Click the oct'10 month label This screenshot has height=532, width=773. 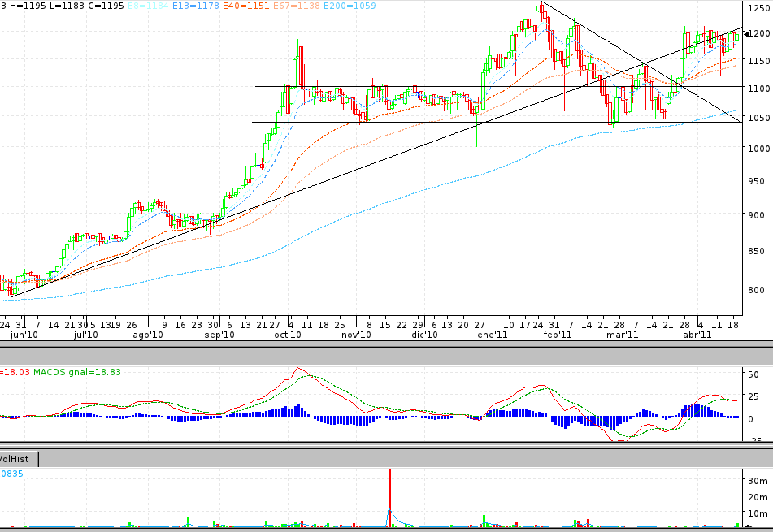(288, 335)
